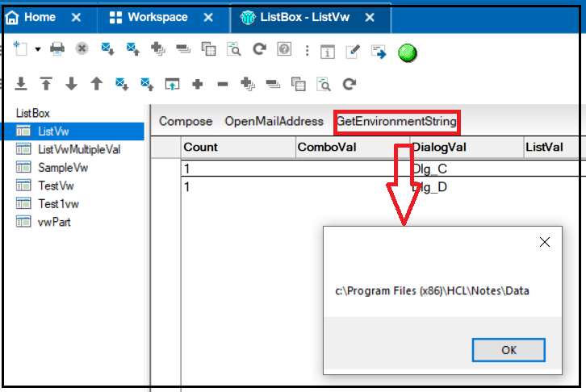
Task: Click the up arrow icon in second toolbar
Action: (96, 83)
